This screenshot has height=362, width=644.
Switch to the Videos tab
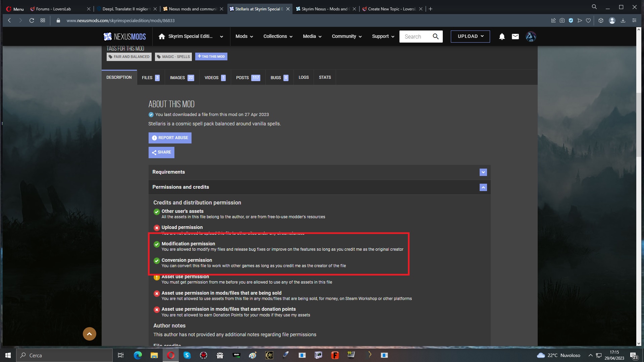click(215, 78)
